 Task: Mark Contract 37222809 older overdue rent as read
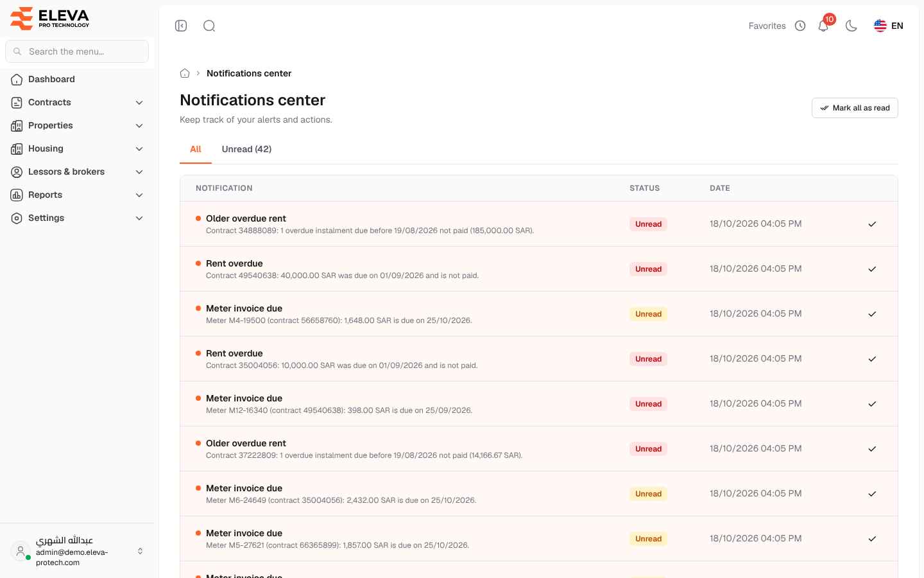click(872, 449)
